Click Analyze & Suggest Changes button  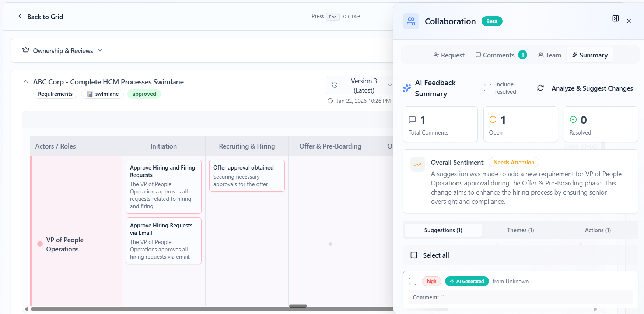tap(585, 88)
